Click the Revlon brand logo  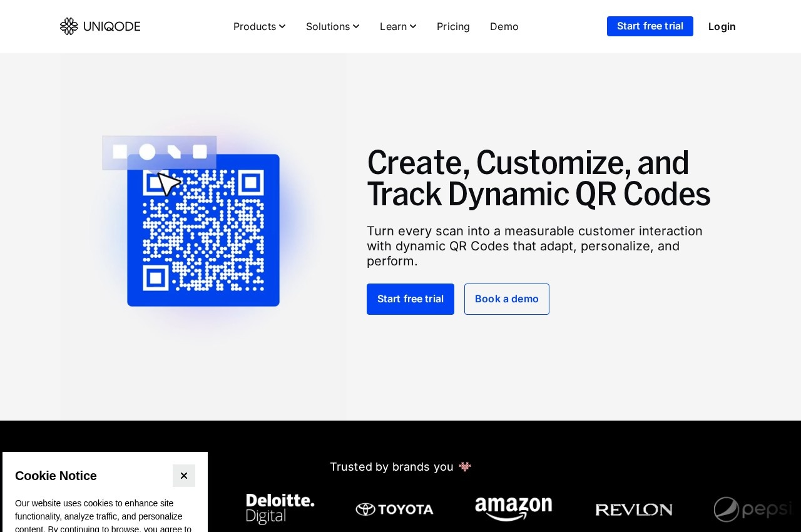pyautogui.click(x=634, y=509)
